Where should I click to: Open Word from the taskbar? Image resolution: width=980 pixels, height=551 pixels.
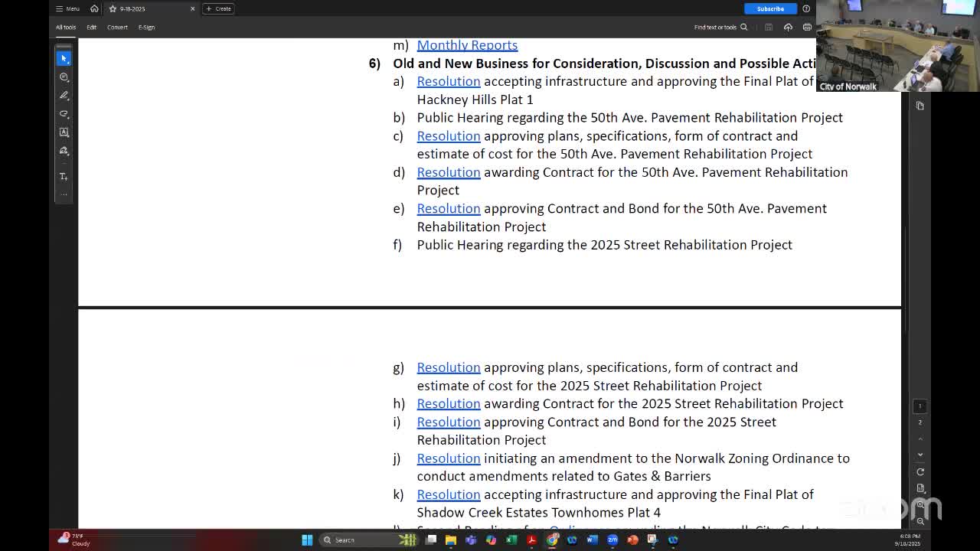pyautogui.click(x=592, y=540)
